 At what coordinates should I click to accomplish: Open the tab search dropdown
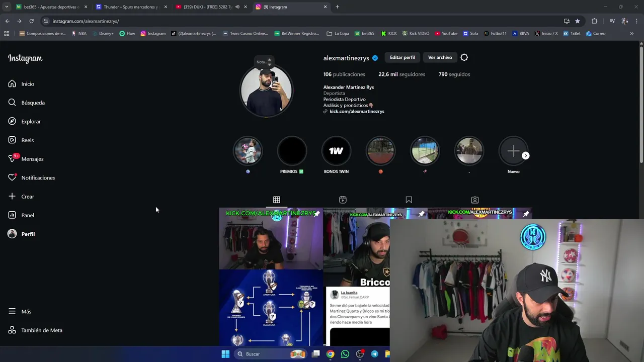6,7
